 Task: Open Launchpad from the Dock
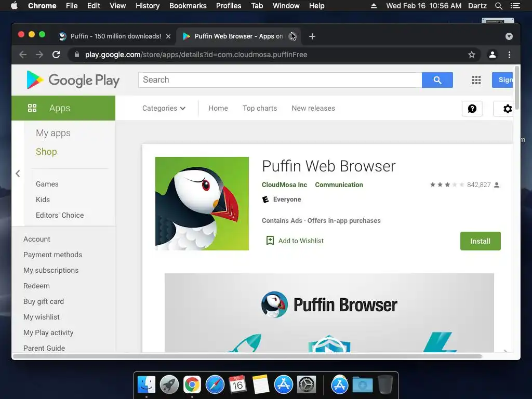[x=169, y=385]
